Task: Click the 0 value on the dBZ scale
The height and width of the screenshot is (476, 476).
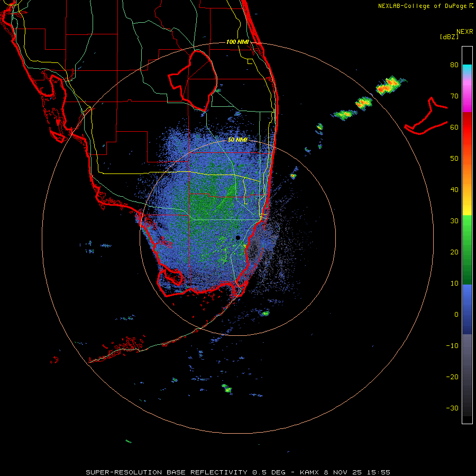Action: point(456,315)
